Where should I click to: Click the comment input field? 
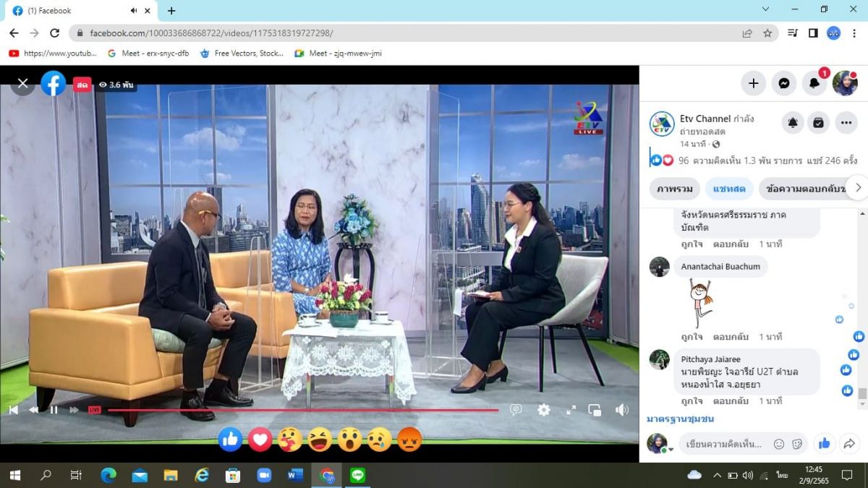pyautogui.click(x=723, y=444)
